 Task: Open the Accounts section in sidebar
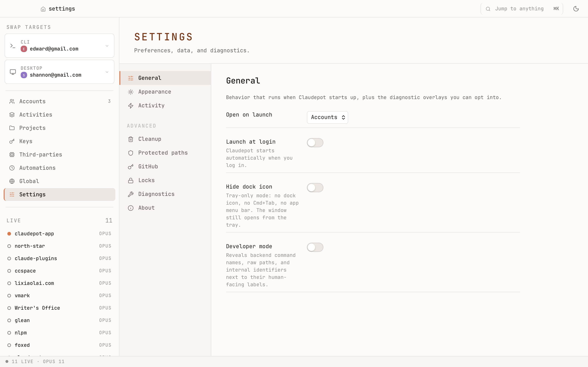coord(32,101)
